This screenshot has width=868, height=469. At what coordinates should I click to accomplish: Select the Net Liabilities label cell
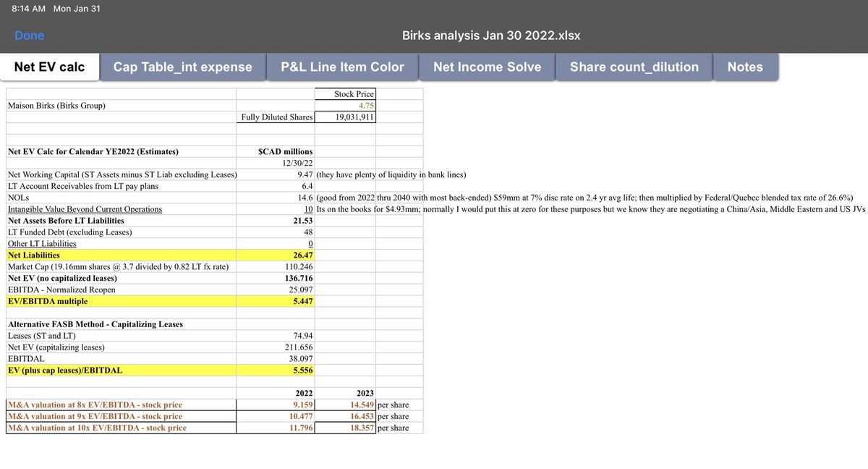click(121, 255)
